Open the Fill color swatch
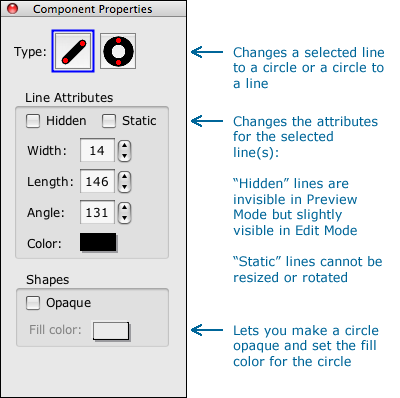This screenshot has height=398, width=400. pyautogui.click(x=111, y=331)
